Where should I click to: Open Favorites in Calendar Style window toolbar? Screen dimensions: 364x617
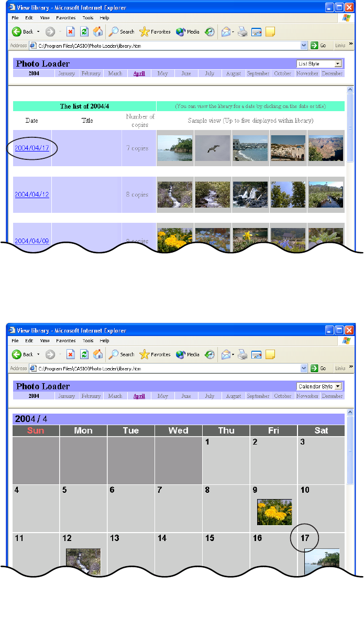[155, 354]
